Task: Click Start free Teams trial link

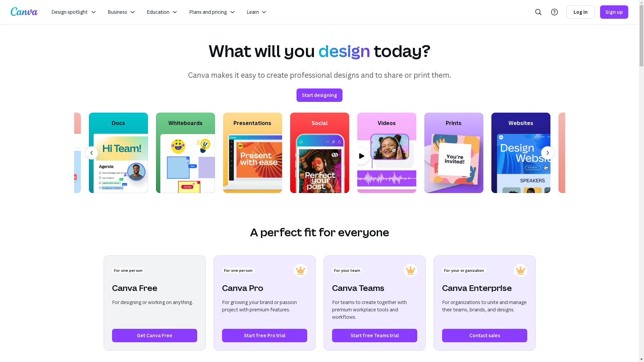Action: coord(374,336)
